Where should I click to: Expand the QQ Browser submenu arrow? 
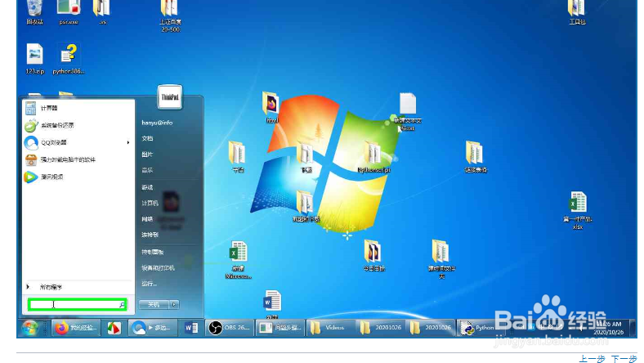(x=128, y=142)
